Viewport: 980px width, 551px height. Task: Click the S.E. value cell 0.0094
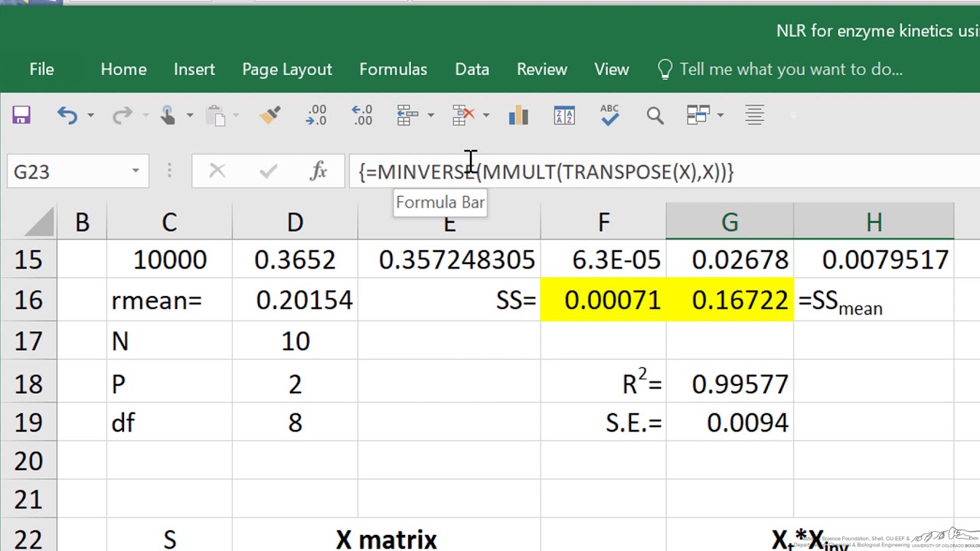point(730,422)
